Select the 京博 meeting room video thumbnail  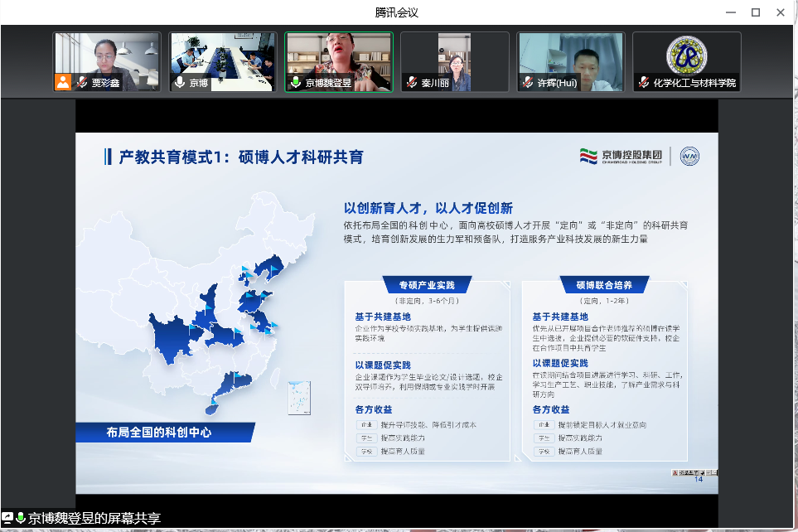(x=223, y=61)
